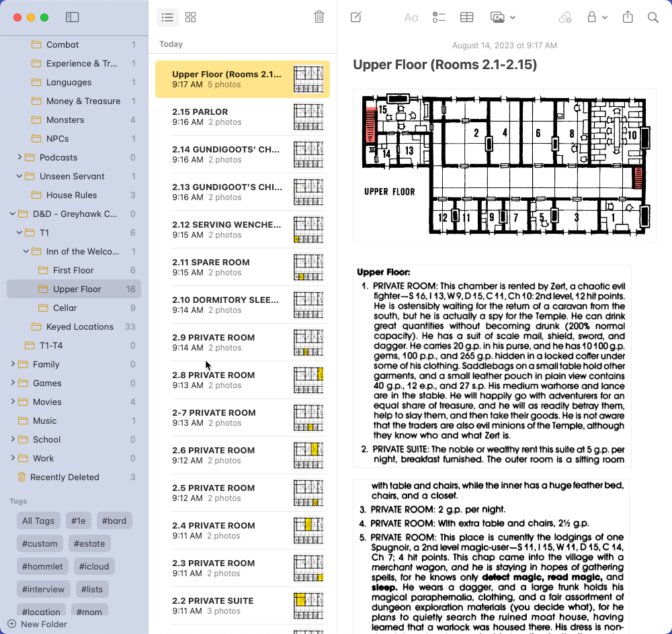The height and width of the screenshot is (634, 672).
Task: Select the #interview tag
Action: [43, 589]
